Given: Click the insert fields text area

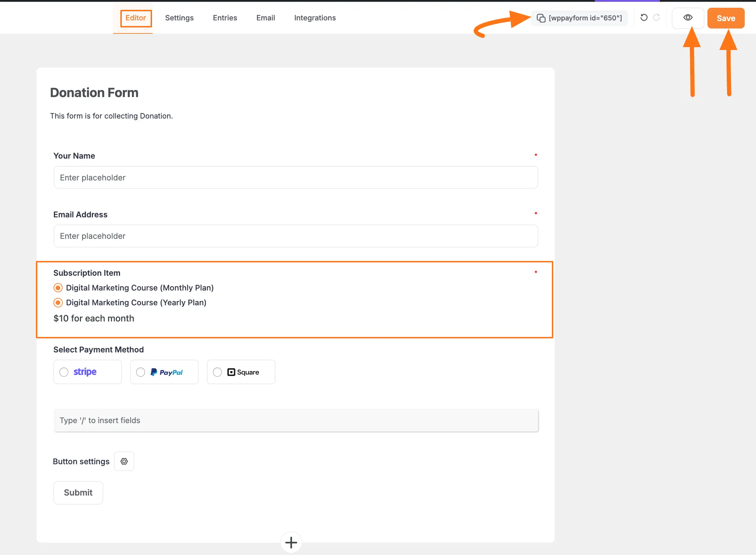Looking at the screenshot, I should coord(296,420).
